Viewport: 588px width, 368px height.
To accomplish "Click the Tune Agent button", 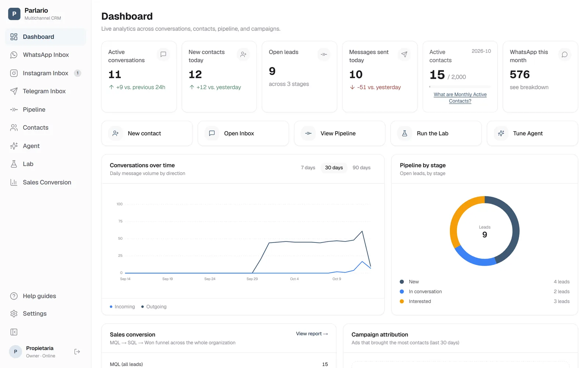I will (x=533, y=134).
